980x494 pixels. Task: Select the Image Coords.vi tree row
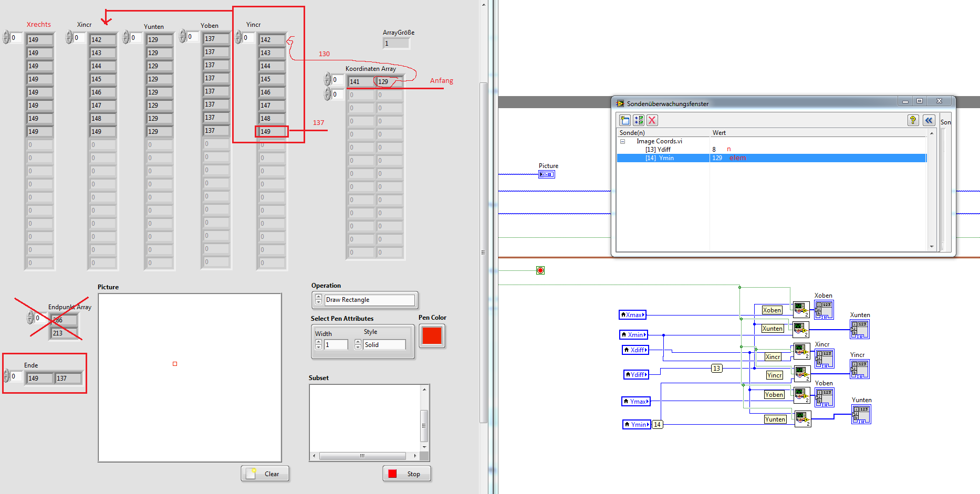point(772,141)
